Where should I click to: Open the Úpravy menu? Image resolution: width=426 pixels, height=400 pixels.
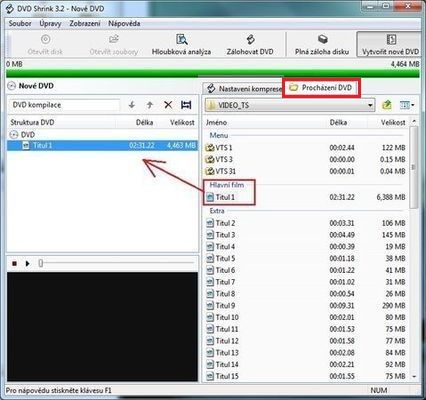(x=50, y=23)
